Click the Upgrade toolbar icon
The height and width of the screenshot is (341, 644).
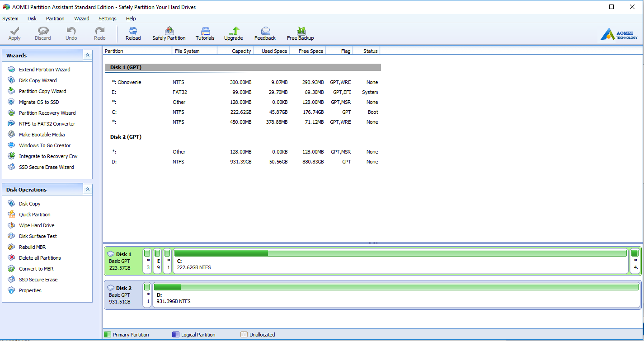point(234,32)
